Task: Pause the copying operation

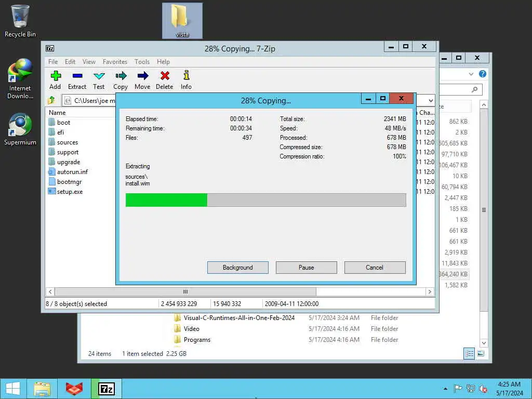Action: (307, 268)
